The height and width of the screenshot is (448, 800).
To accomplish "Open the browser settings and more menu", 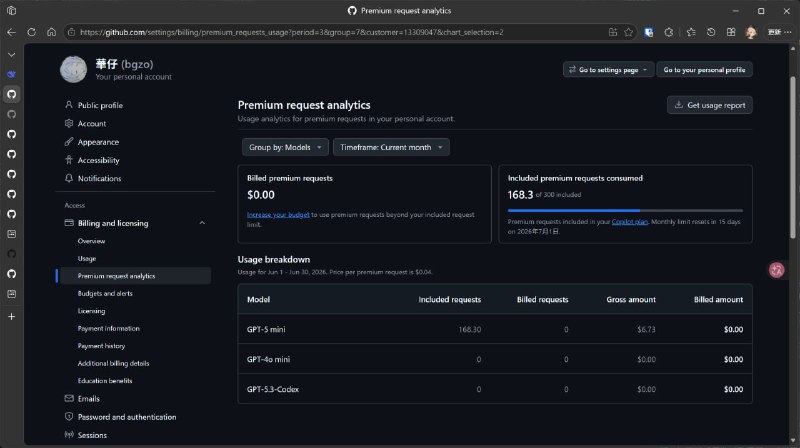I will point(788,32).
